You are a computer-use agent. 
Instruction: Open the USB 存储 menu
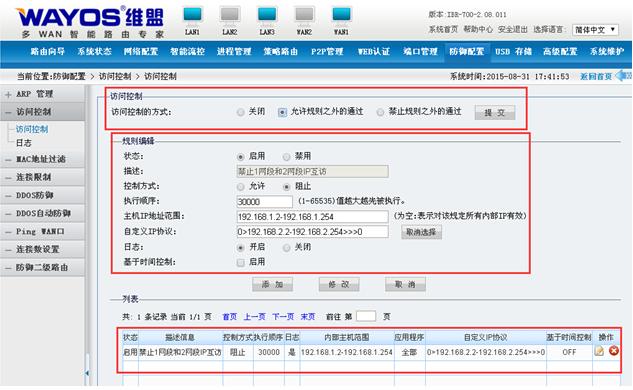point(514,52)
